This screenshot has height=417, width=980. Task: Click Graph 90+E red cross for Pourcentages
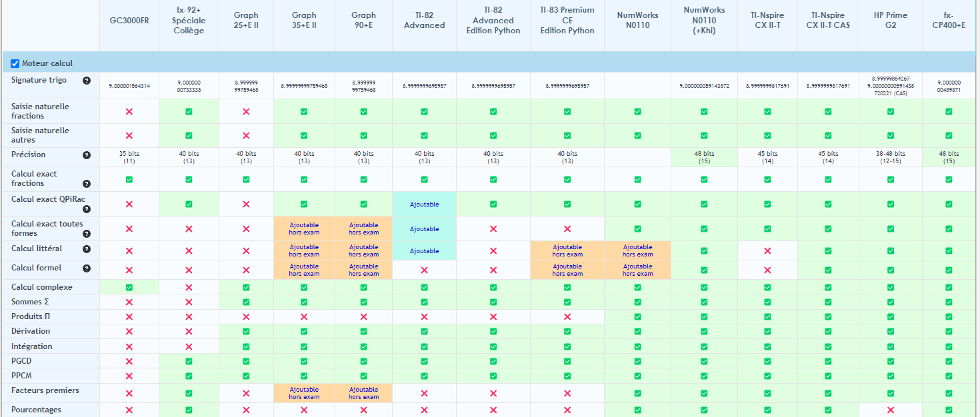click(363, 410)
